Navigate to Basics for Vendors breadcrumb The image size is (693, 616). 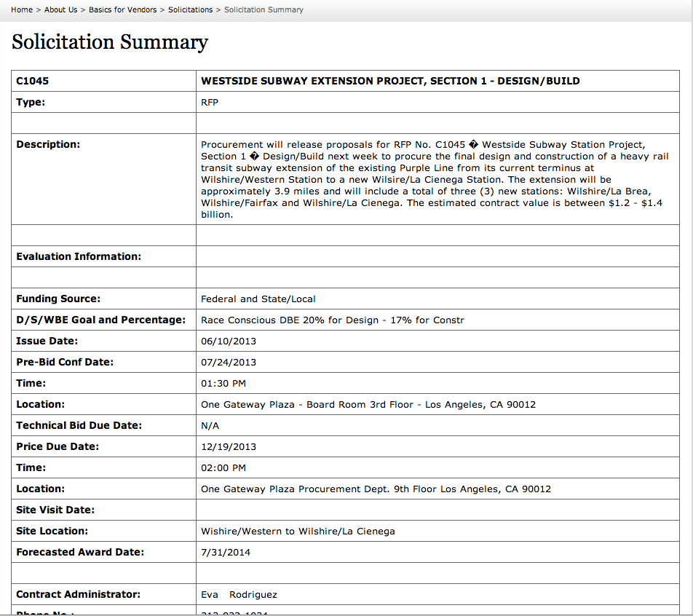click(x=122, y=9)
